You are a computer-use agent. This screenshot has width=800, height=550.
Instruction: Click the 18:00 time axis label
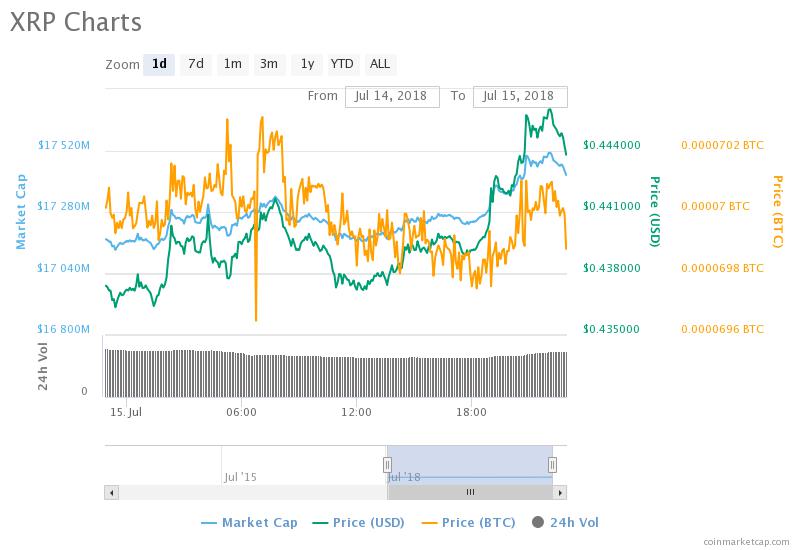tap(471, 412)
